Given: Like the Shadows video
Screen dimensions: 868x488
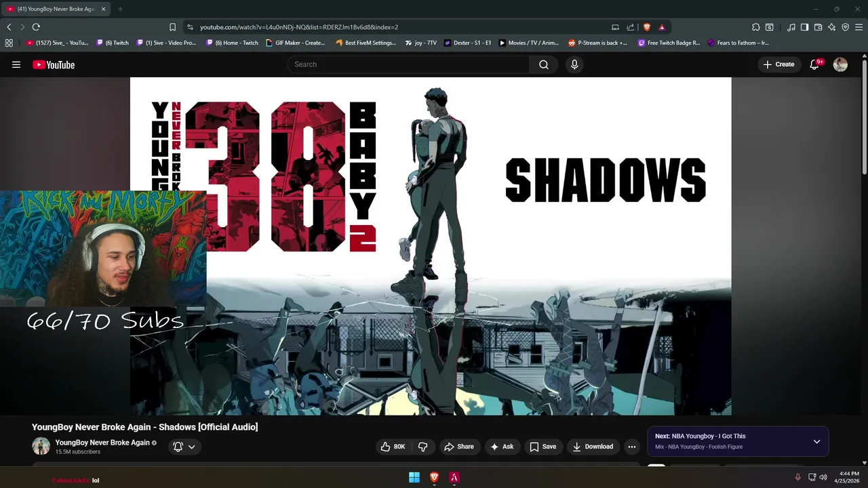Looking at the screenshot, I should coord(393,447).
